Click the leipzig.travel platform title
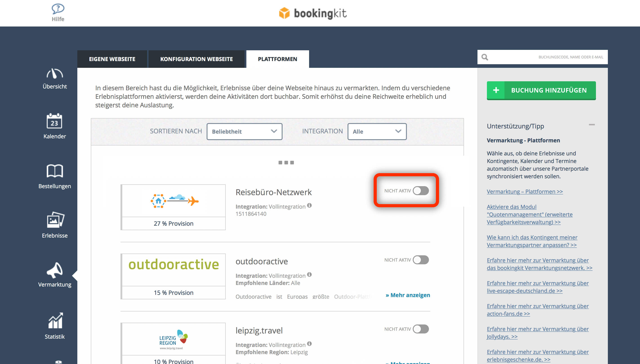Viewport: 640px width, 364px height. point(259,331)
